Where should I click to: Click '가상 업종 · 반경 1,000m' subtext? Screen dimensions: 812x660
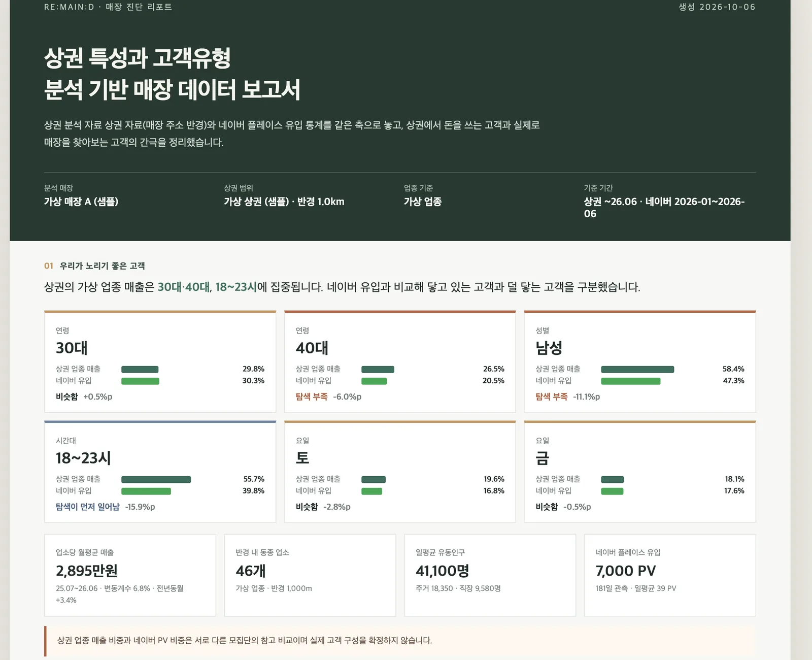tap(274, 588)
